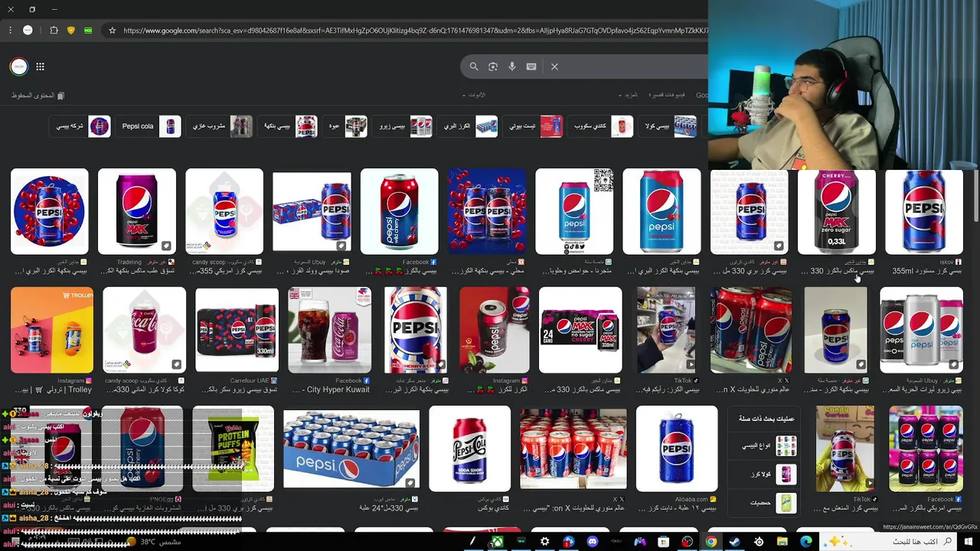The height and width of the screenshot is (551, 980).
Task: Open Discord from the taskbar
Action: point(592,542)
